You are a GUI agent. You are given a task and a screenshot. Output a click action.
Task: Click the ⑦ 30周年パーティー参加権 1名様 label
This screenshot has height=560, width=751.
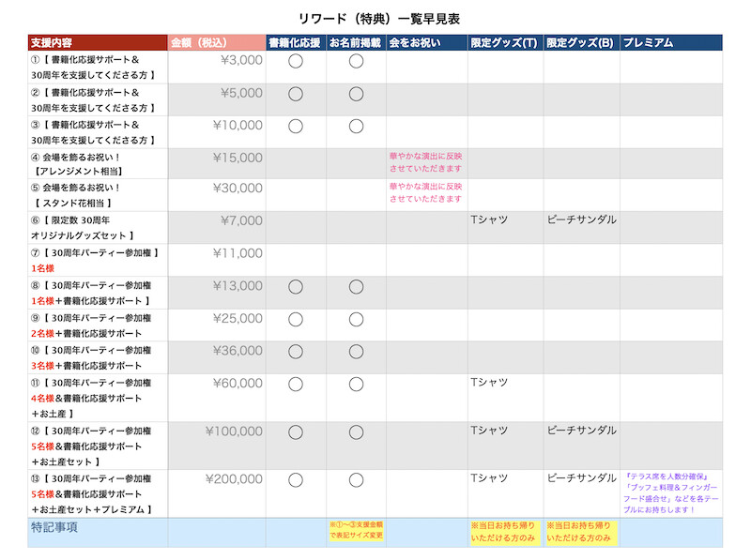click(95, 261)
